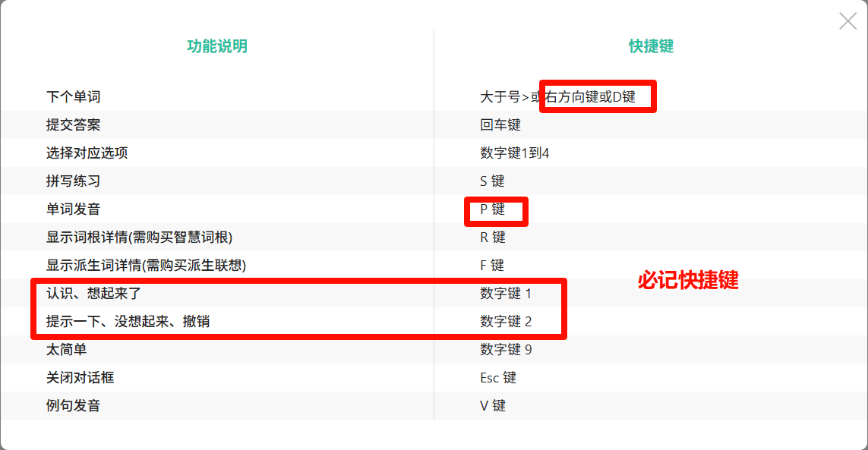The image size is (868, 450).
Task: Select the 例句发音 row label
Action: pos(73,406)
